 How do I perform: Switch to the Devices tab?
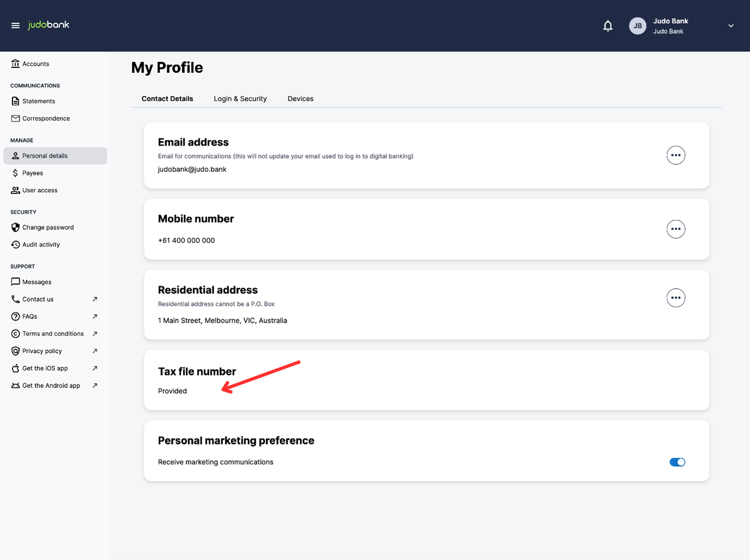(301, 98)
